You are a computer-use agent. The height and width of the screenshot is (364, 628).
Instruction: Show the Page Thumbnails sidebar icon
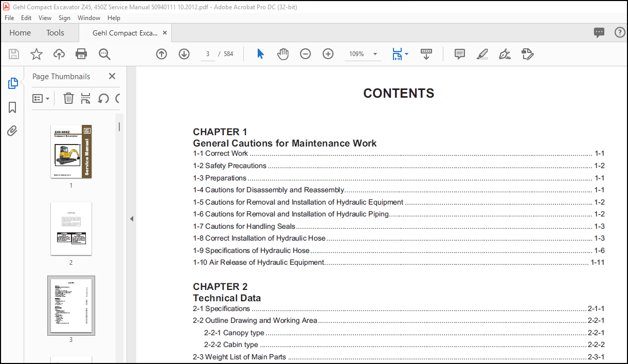point(12,83)
